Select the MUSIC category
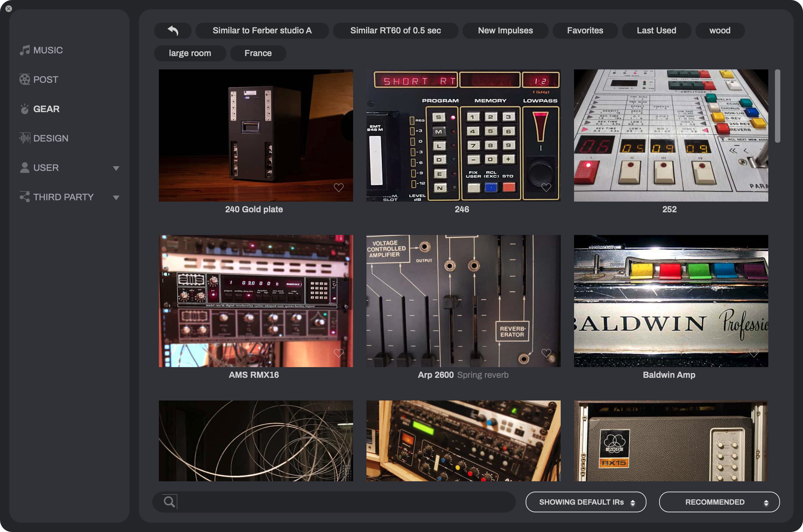Screen dimensions: 803x532 point(48,50)
